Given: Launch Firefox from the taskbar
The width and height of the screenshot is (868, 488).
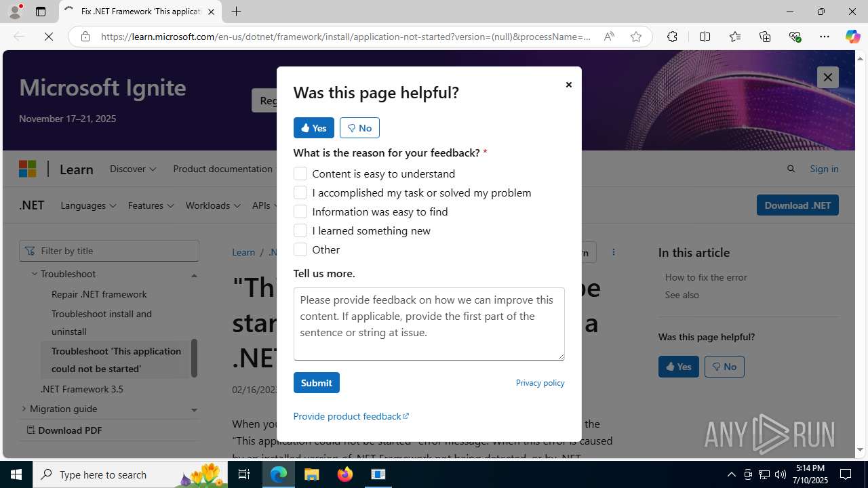Looking at the screenshot, I should (x=345, y=474).
